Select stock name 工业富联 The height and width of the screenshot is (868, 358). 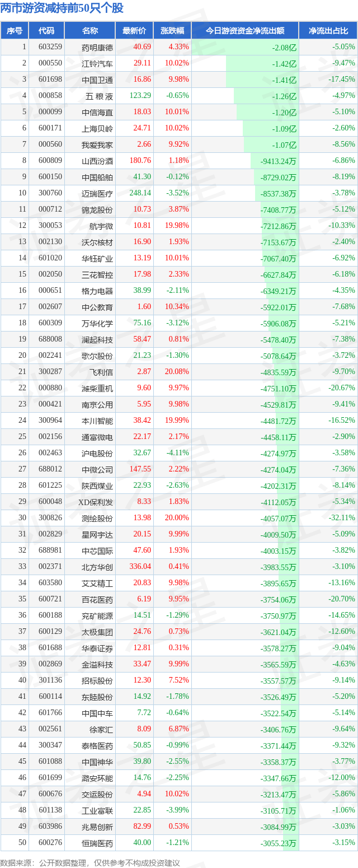[97, 810]
